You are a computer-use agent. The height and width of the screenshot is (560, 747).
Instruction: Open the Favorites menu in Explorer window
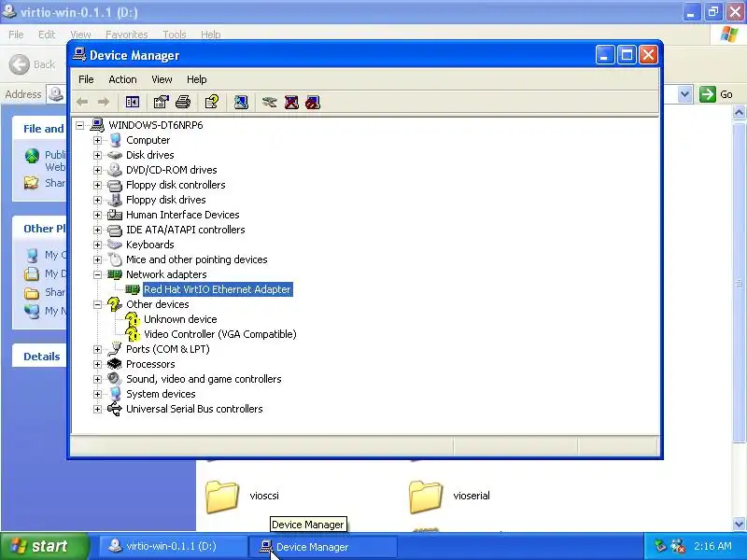(126, 35)
